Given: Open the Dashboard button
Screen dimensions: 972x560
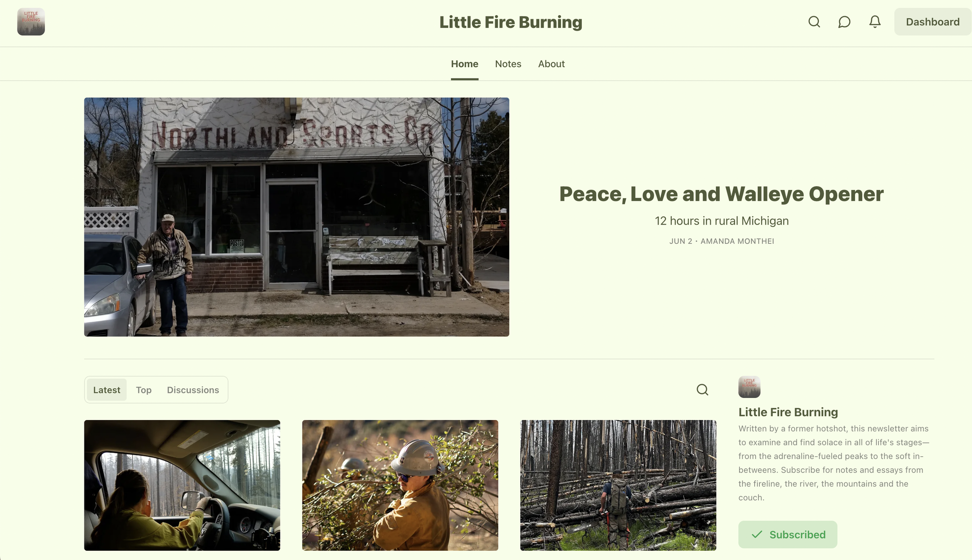Looking at the screenshot, I should 932,22.
